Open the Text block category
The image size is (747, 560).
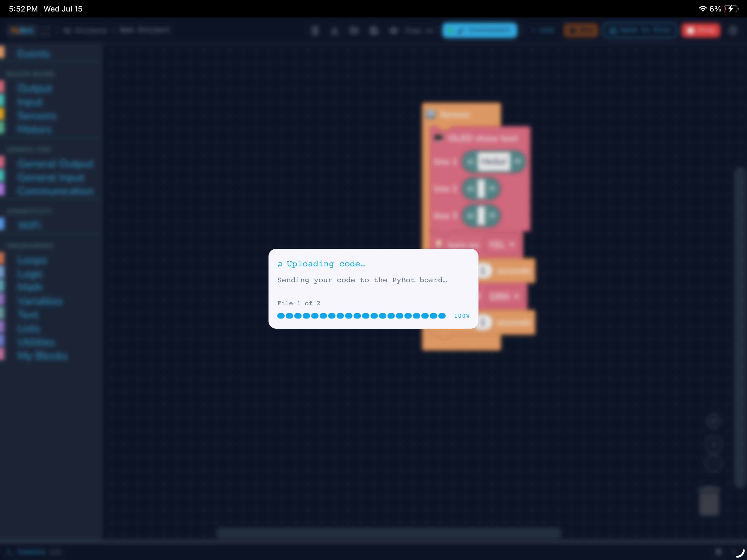[x=28, y=315]
